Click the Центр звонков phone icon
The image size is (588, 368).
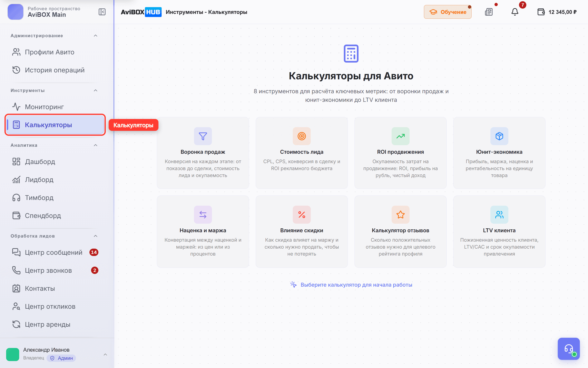point(16,270)
